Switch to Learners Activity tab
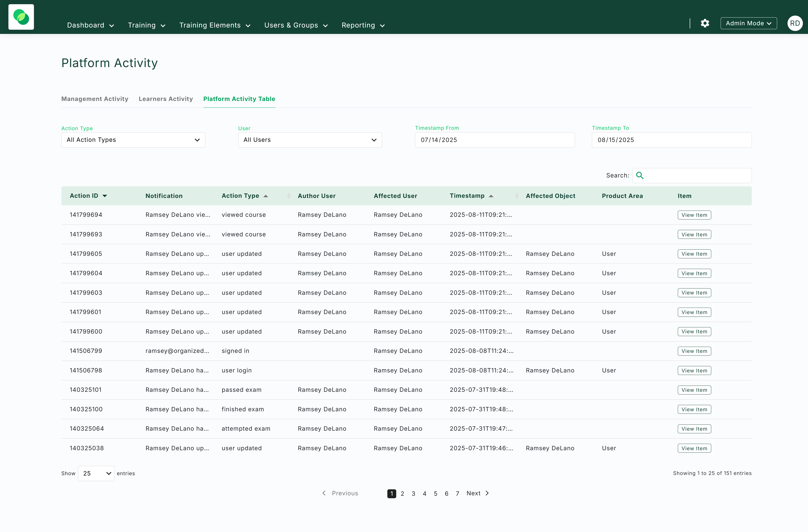This screenshot has height=532, width=808. pos(166,99)
